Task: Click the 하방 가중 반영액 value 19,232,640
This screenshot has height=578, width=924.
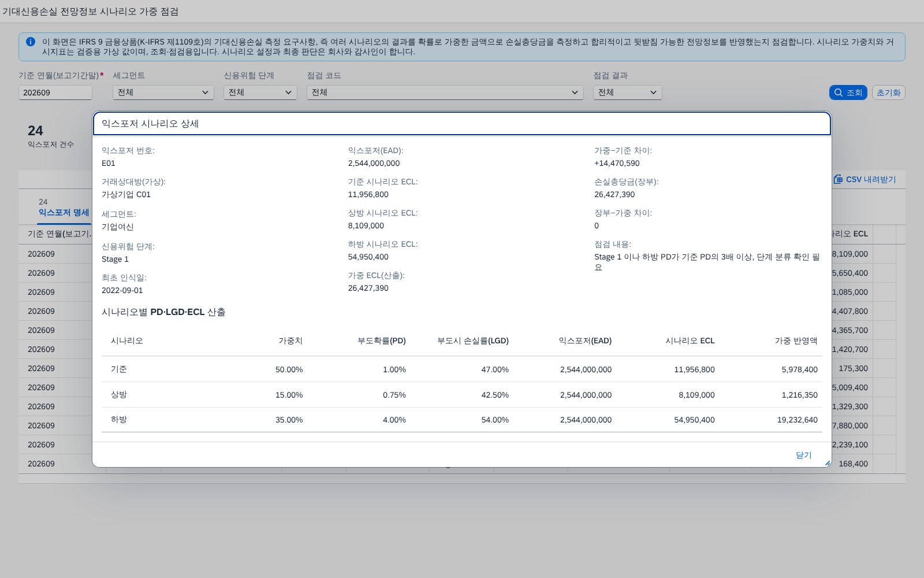Action: coord(797,420)
